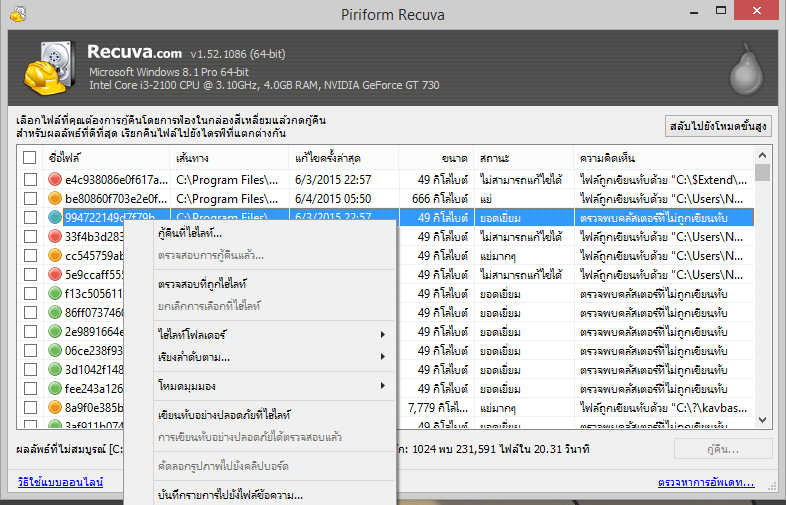This screenshot has width=786, height=505.
Task: Click สลับไปยังโหมดขั้นสูง advanced mode button
Action: point(718,126)
